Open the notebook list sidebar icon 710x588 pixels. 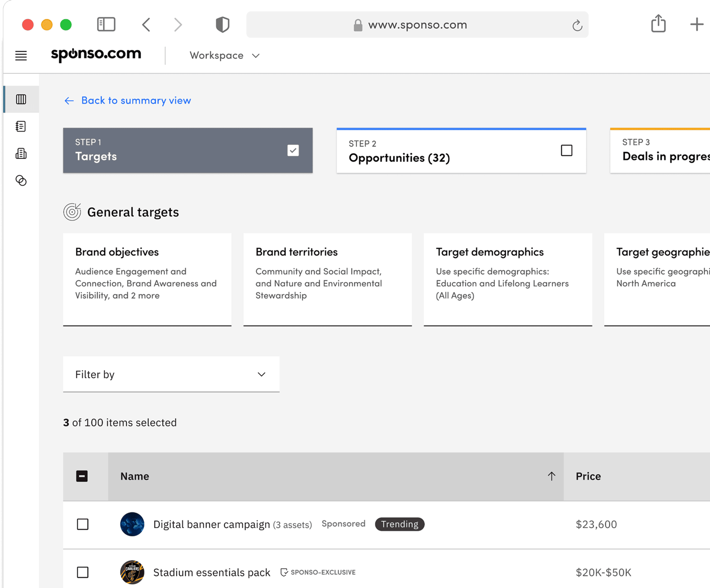pos(21,126)
